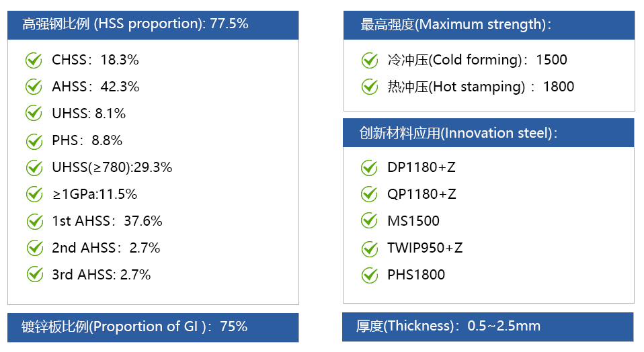Viewport: 644px width, 352px height.
Task: Click the green check next to QP1180+Z
Action: [369, 194]
